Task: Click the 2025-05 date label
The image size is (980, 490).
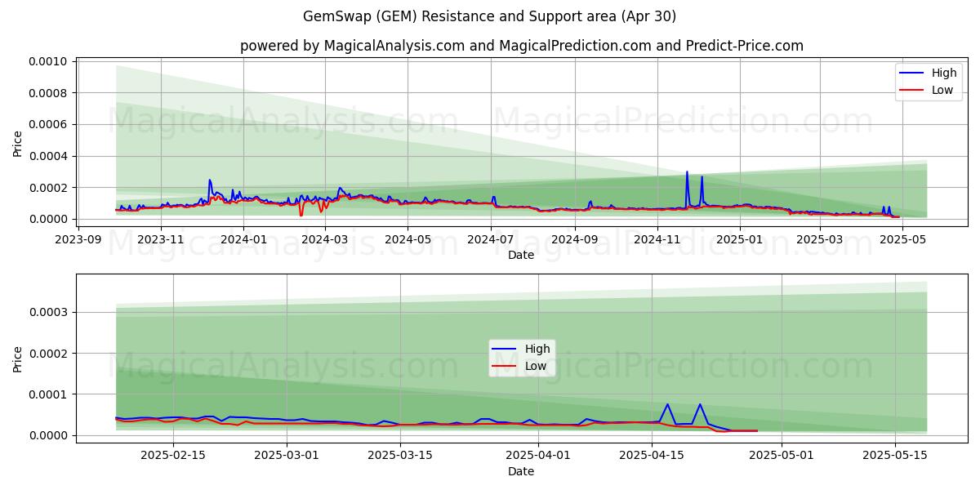Action: (902, 239)
